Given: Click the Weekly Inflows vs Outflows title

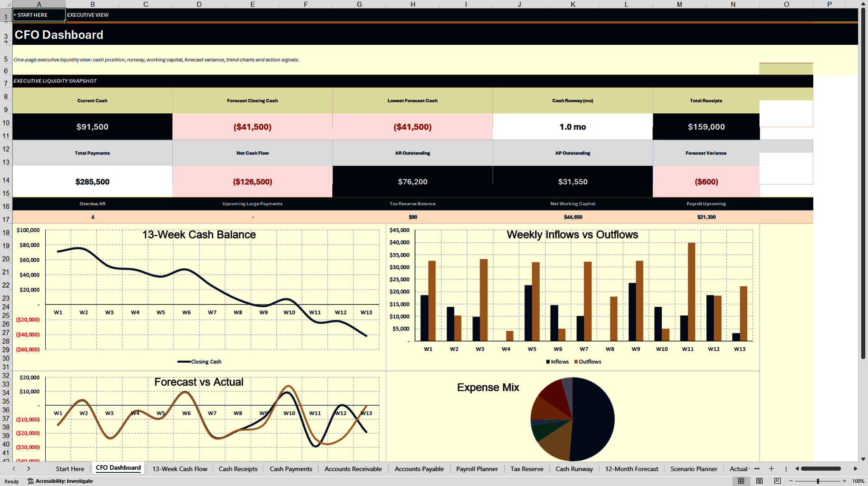Looking at the screenshot, I should coord(572,235).
